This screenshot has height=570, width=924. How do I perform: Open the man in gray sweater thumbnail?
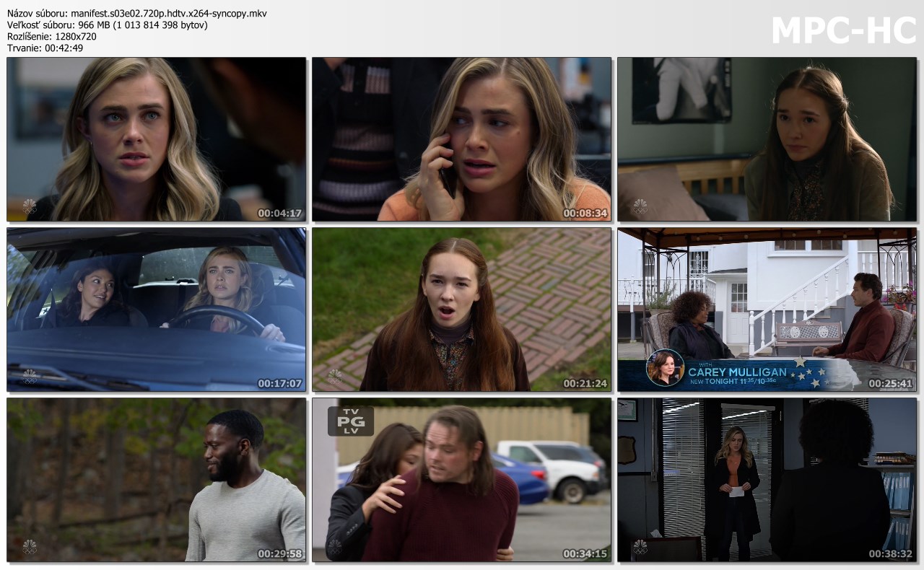tap(156, 479)
